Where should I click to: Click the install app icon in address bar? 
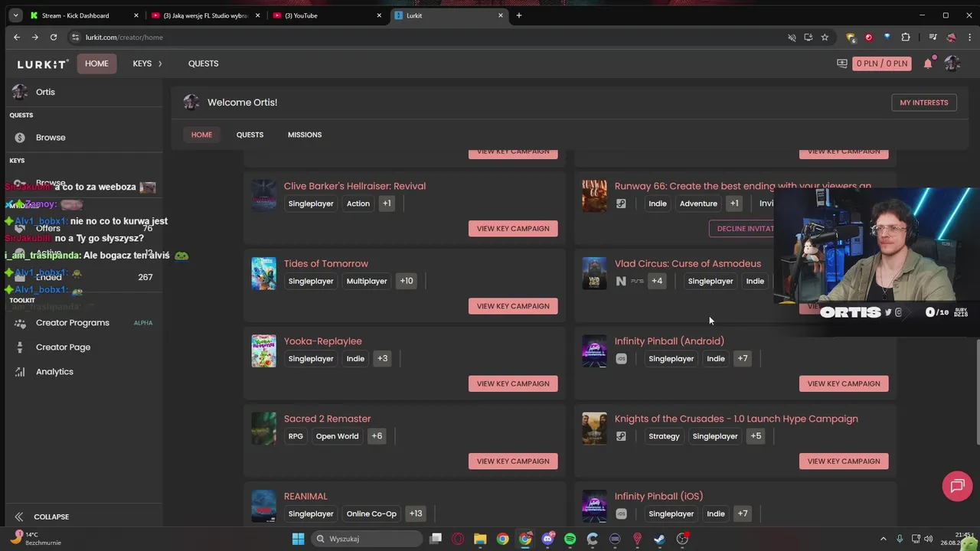(808, 37)
